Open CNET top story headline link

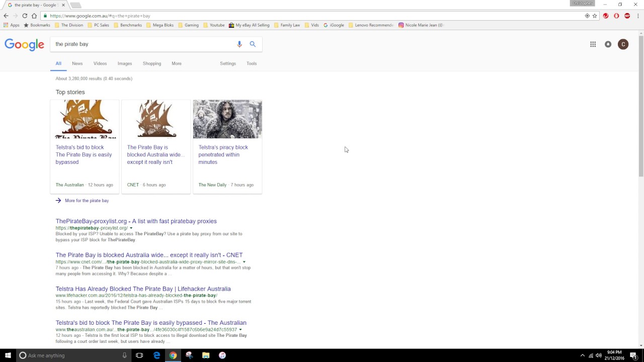pyautogui.click(x=156, y=155)
